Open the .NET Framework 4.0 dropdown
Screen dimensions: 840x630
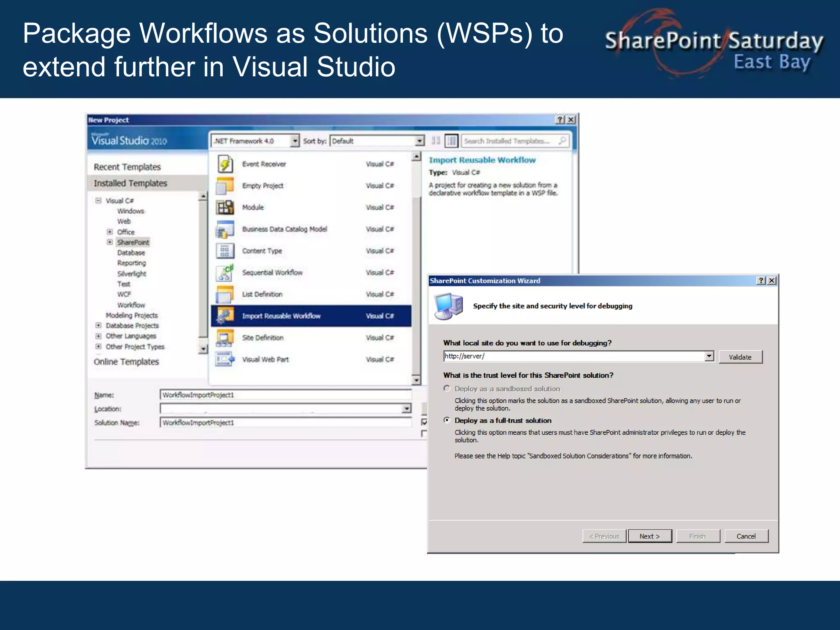294,141
